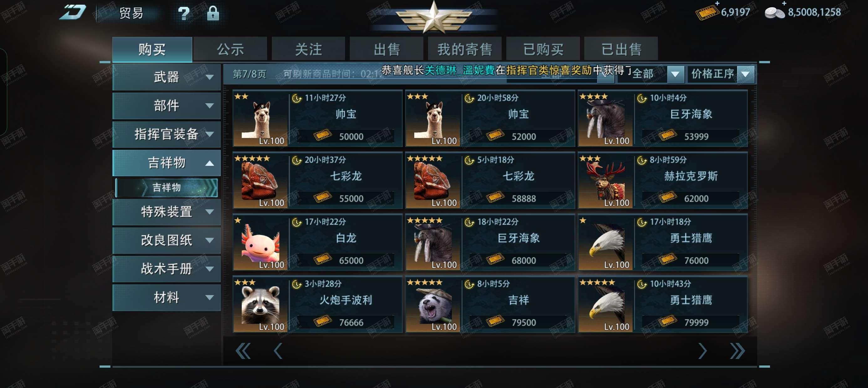The image size is (868, 388).
Task: Collapse the 吉祥物 category
Action: tap(167, 163)
